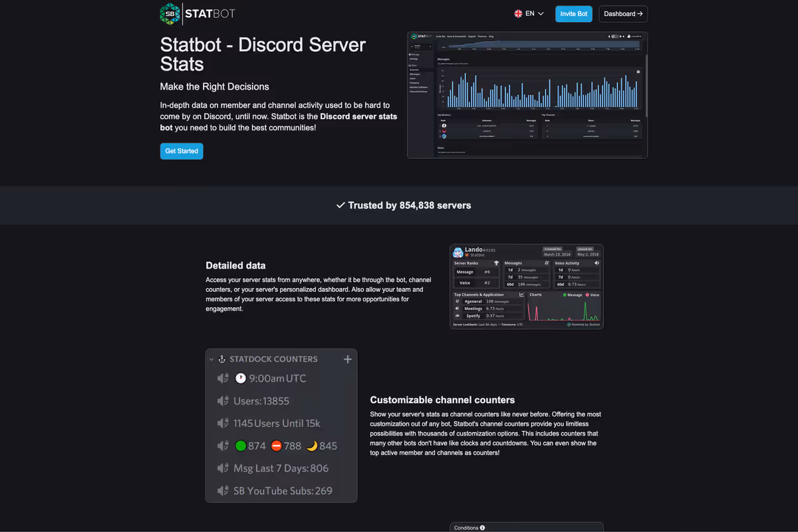Click Lando's avatar in the stats card
Image resolution: width=798 pixels, height=532 pixels.
point(458,253)
